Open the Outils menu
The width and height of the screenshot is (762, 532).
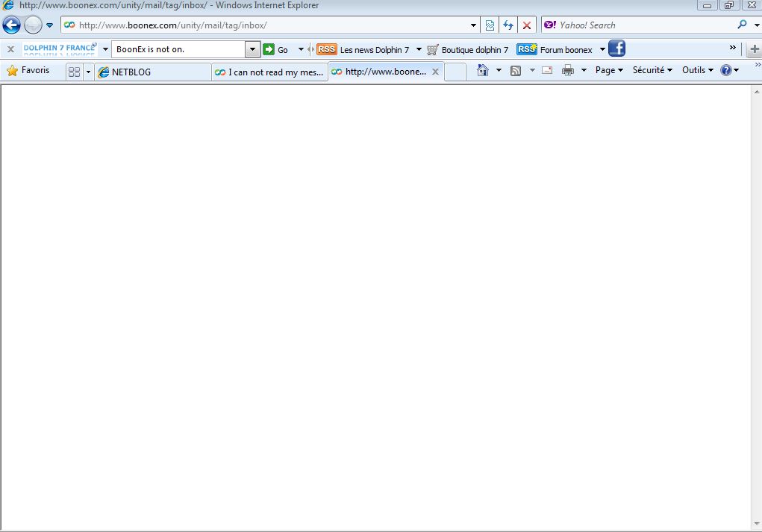click(x=698, y=70)
